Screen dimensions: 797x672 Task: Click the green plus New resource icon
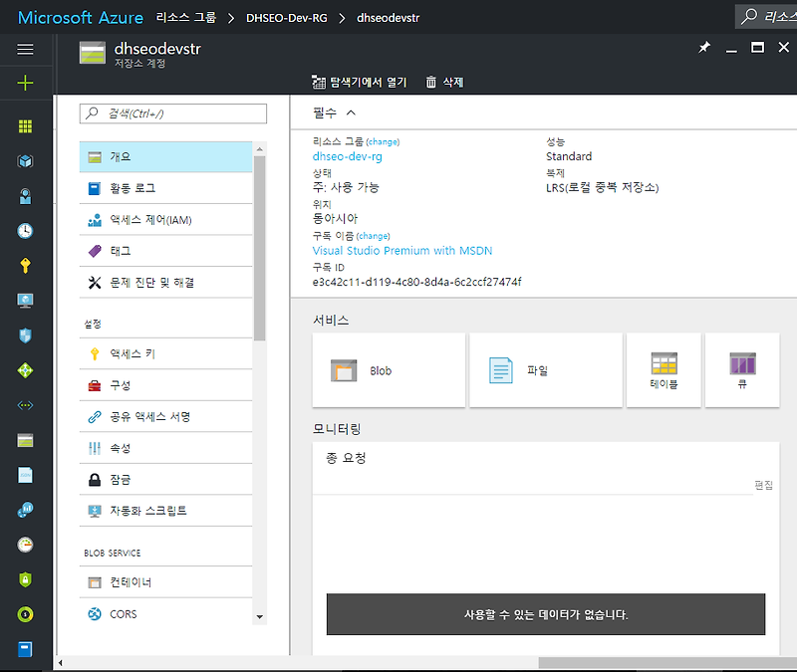coord(25,83)
